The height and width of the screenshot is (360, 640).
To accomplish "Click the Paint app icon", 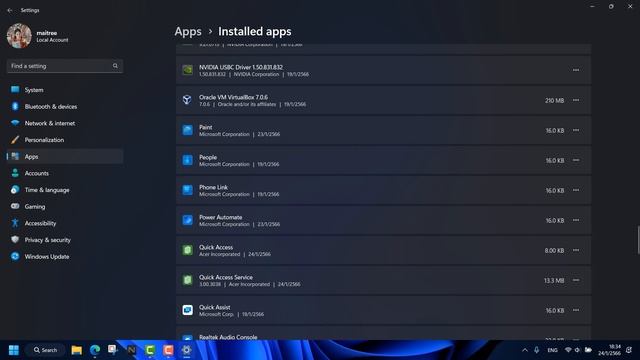I will pos(187,130).
